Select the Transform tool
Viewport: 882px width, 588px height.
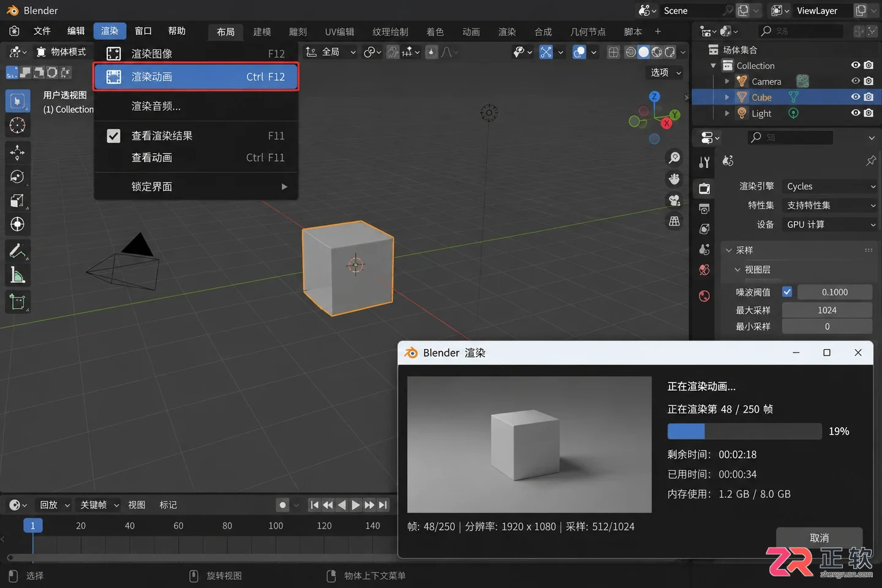(x=17, y=224)
